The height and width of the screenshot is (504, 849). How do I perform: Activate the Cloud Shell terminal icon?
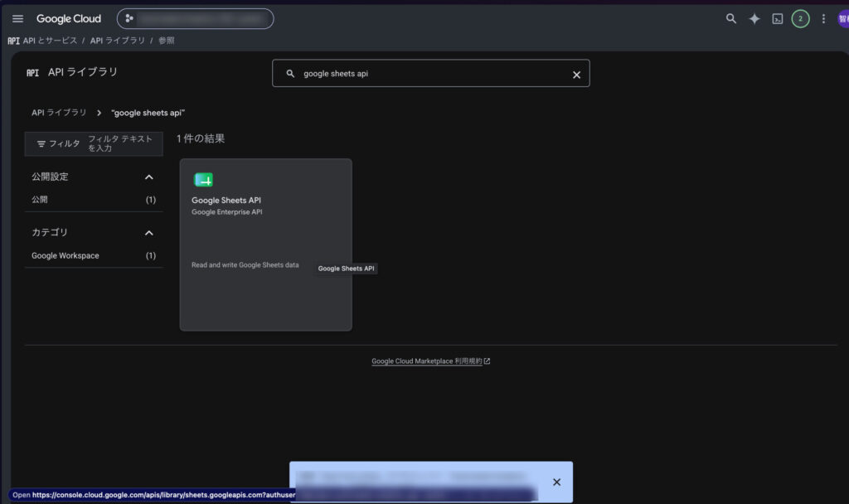(778, 19)
